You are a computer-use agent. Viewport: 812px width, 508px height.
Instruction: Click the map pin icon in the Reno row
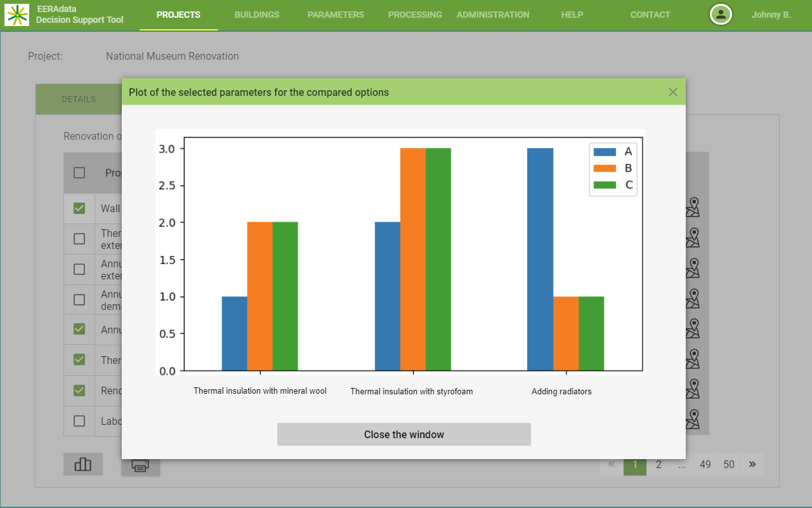pos(693,389)
